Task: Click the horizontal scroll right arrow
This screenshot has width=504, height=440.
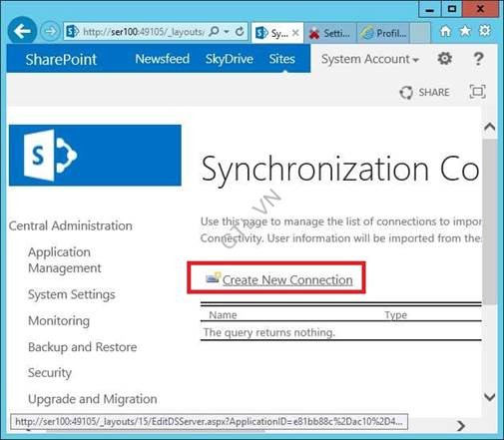Action: tap(461, 426)
